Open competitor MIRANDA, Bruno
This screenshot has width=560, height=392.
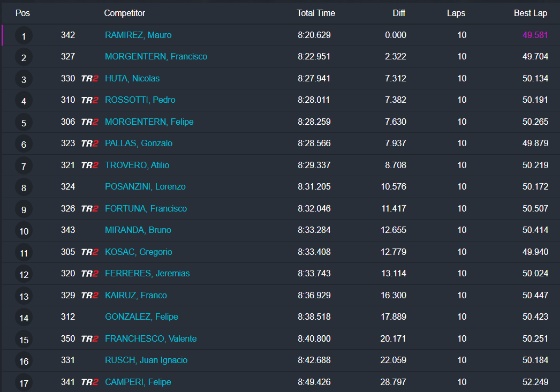[x=138, y=230]
